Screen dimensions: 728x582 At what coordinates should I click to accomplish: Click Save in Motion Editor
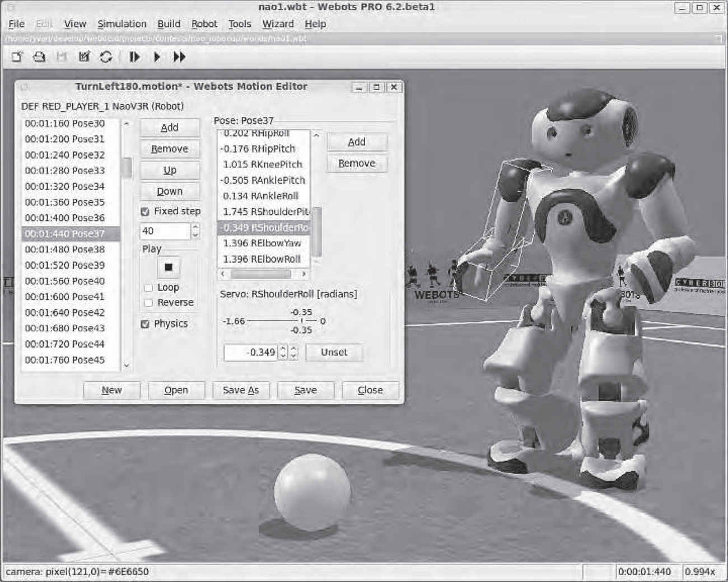pos(306,391)
